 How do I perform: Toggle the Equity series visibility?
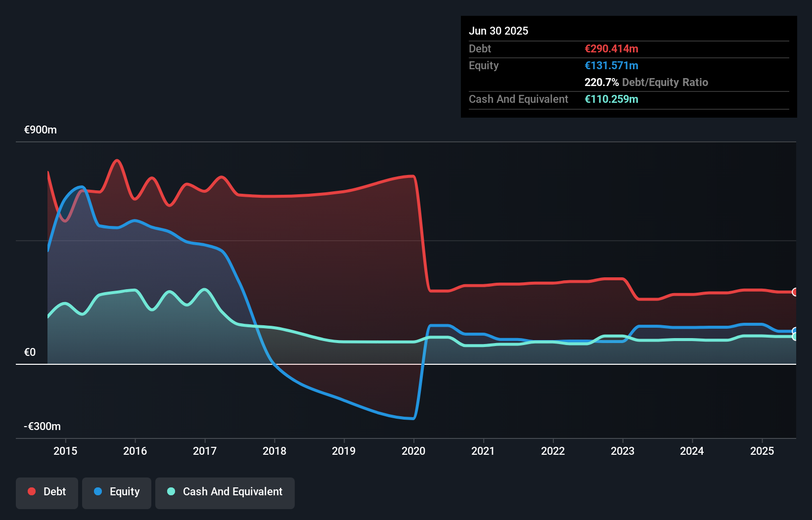click(x=116, y=492)
